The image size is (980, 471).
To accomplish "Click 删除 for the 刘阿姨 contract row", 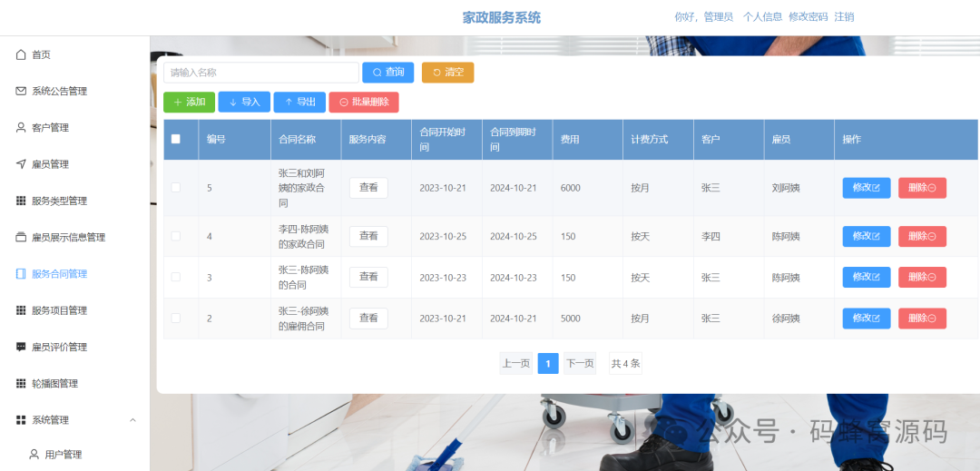I will (923, 187).
